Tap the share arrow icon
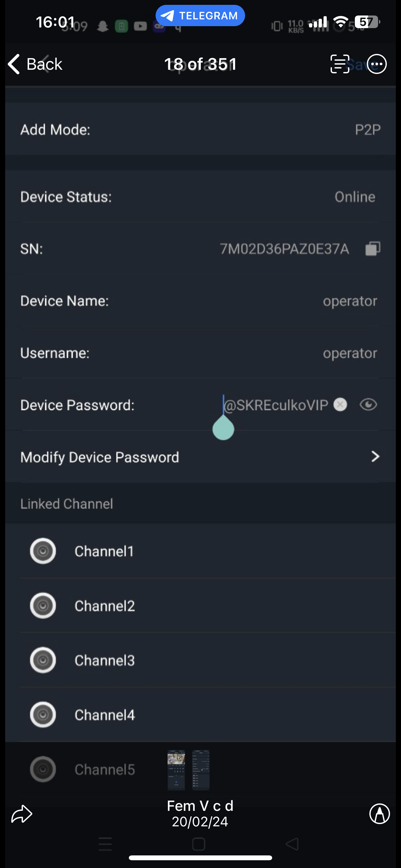The width and height of the screenshot is (401, 868). 22,814
